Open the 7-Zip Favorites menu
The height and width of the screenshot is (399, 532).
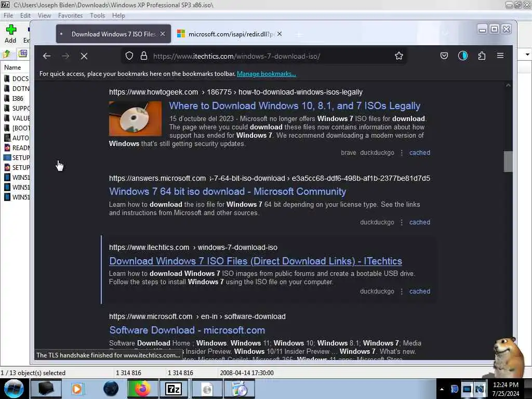(x=70, y=16)
